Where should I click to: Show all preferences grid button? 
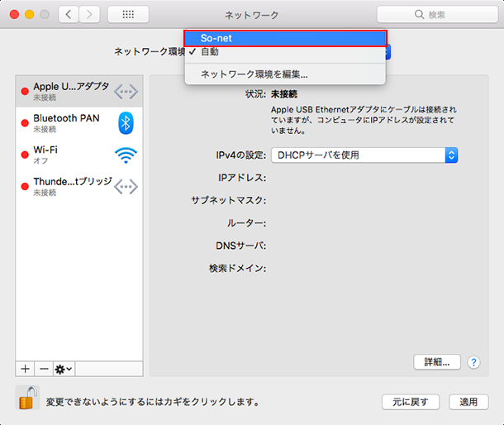(128, 15)
